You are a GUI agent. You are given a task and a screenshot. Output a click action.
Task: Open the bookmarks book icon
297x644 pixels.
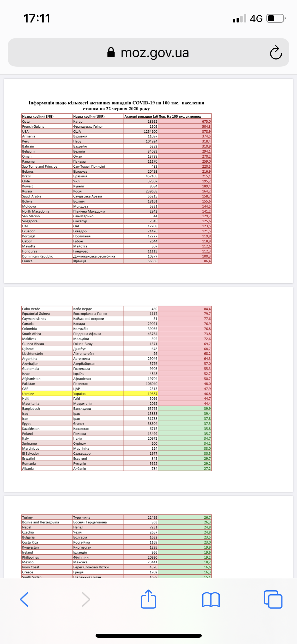(x=211, y=600)
